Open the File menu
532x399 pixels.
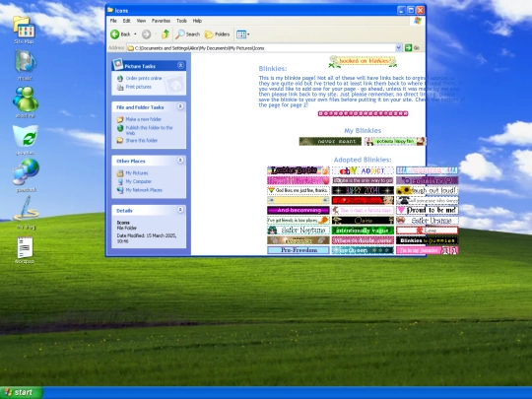click(113, 21)
